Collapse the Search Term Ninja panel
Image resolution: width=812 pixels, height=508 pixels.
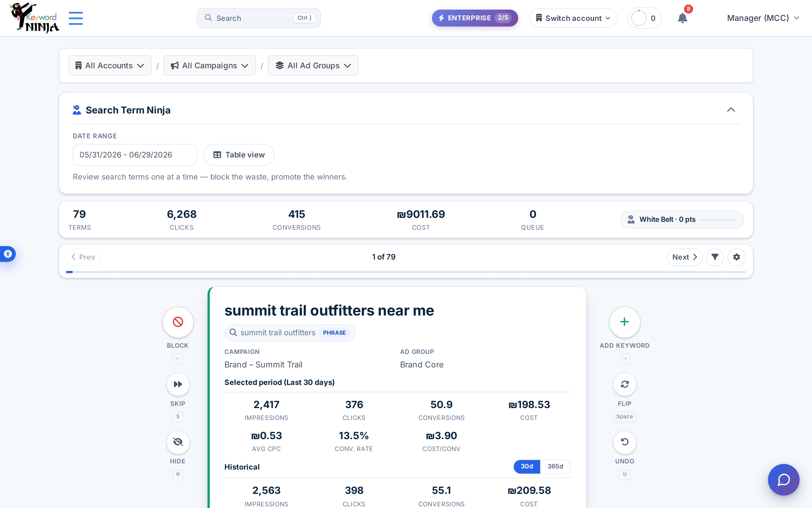click(x=731, y=110)
